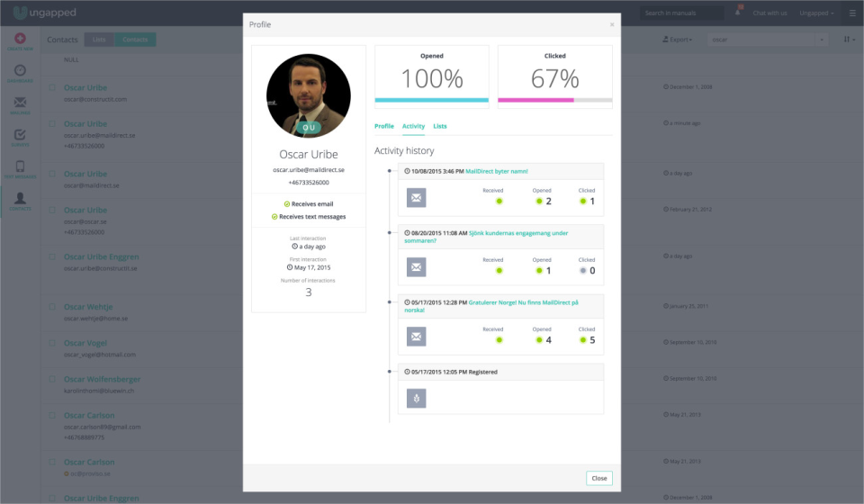The height and width of the screenshot is (504, 864).
Task: Open the Text Messages phone icon
Action: (20, 166)
